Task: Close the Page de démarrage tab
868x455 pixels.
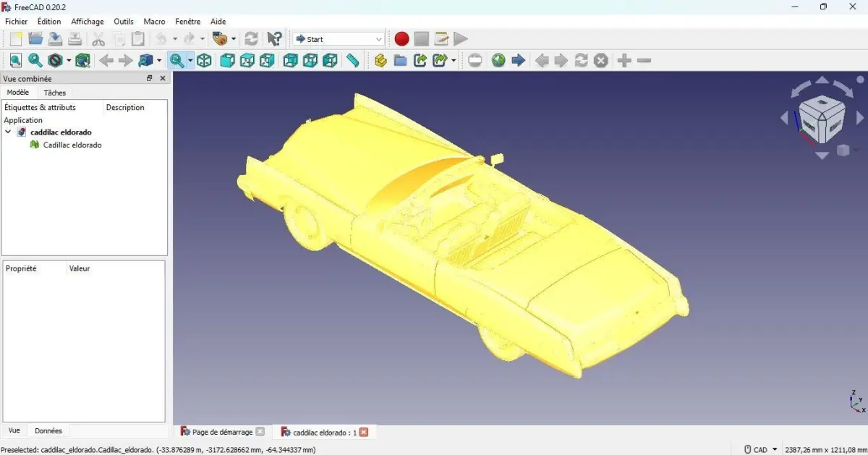Action: [x=260, y=432]
